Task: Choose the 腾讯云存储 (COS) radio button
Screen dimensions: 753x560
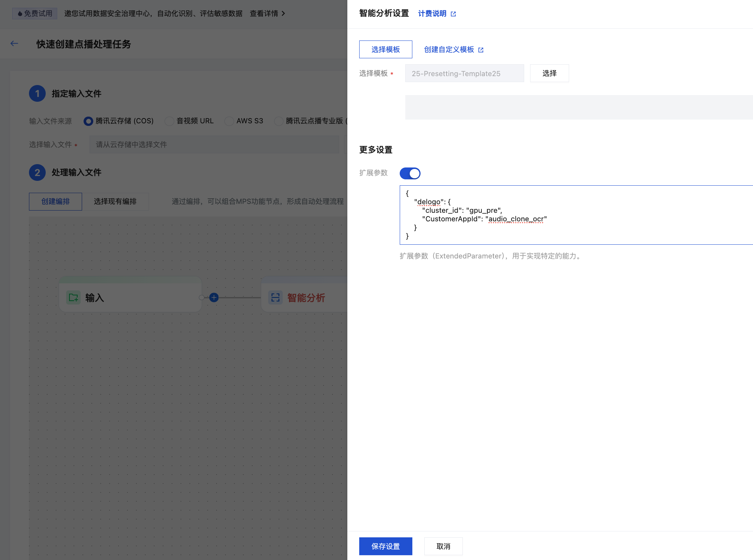Action: pyautogui.click(x=88, y=121)
